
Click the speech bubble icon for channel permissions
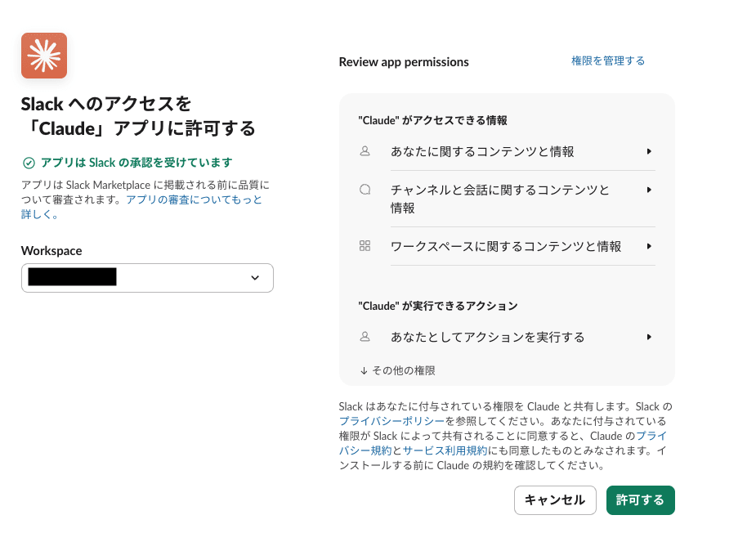coord(365,189)
